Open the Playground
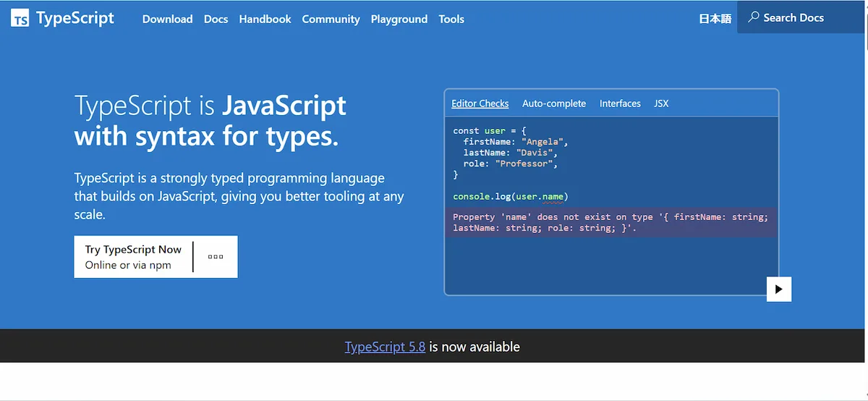The image size is (868, 401). coord(399,19)
